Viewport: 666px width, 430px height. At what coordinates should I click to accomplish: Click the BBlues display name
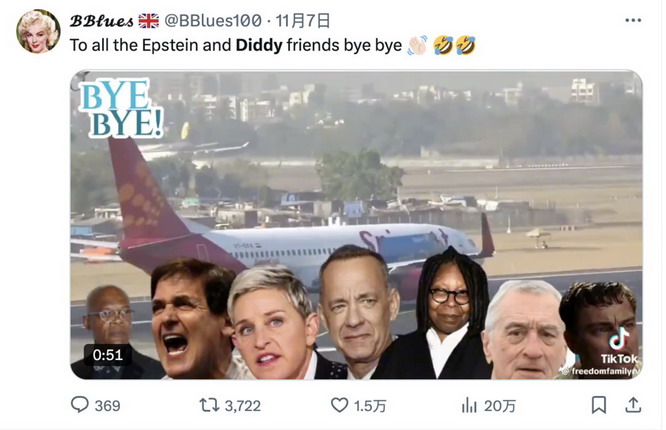(101, 20)
